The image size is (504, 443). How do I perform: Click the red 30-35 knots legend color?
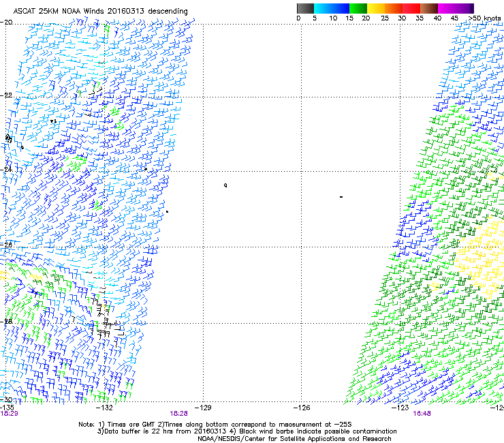pos(411,8)
